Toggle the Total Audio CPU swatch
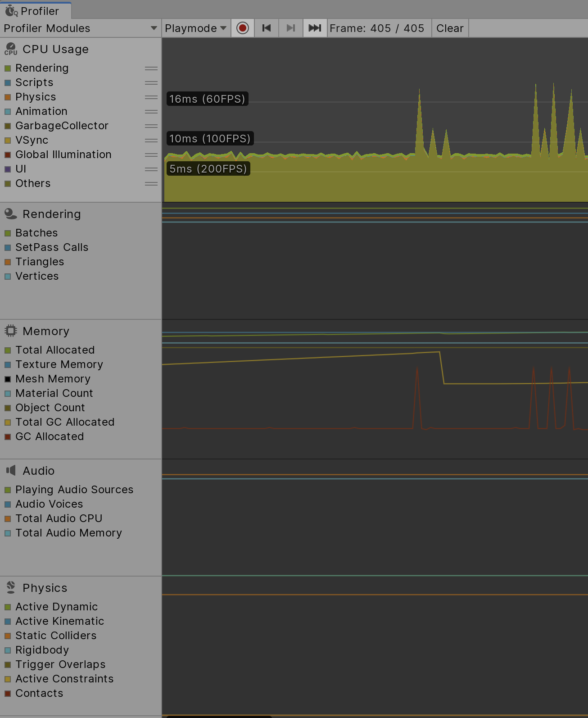Viewport: 588px width, 718px height. (8, 519)
